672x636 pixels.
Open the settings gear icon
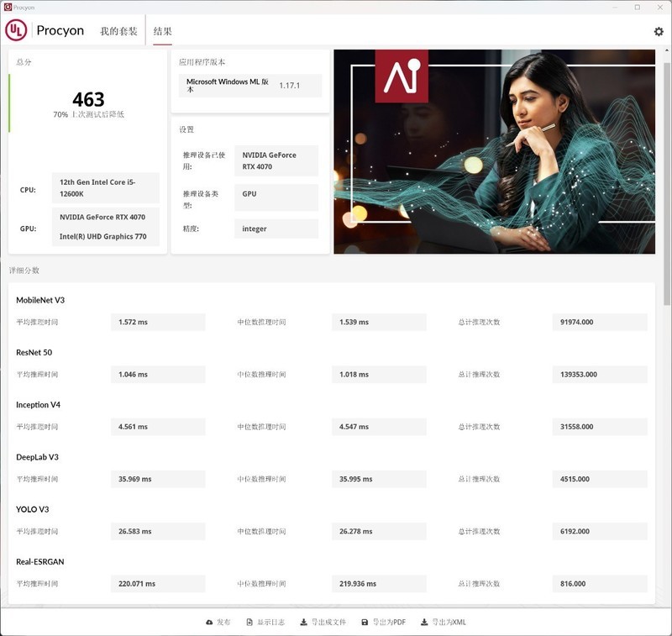[x=658, y=31]
